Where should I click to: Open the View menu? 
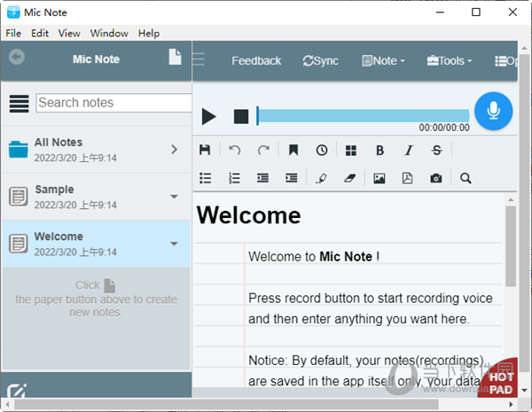[x=69, y=34]
